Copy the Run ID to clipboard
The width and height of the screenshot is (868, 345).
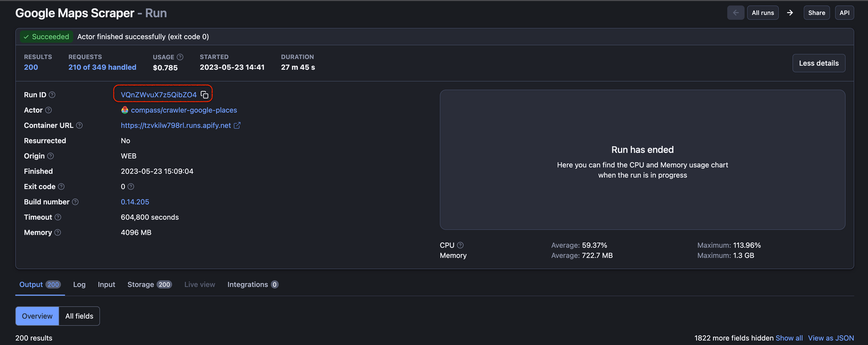point(205,95)
